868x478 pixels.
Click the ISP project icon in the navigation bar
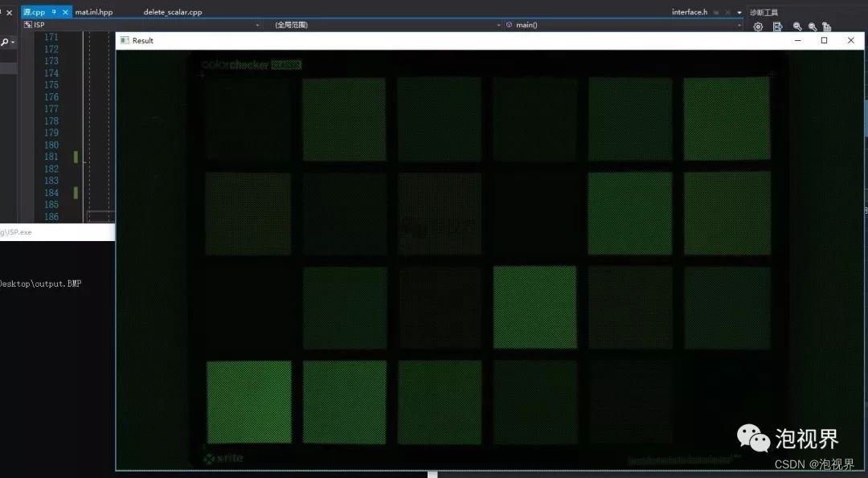[27, 25]
